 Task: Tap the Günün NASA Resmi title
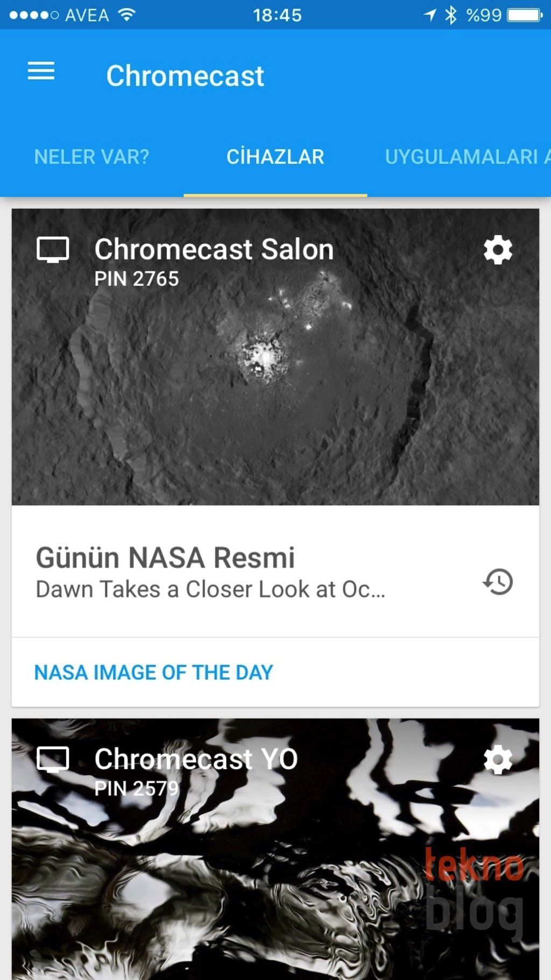click(165, 558)
